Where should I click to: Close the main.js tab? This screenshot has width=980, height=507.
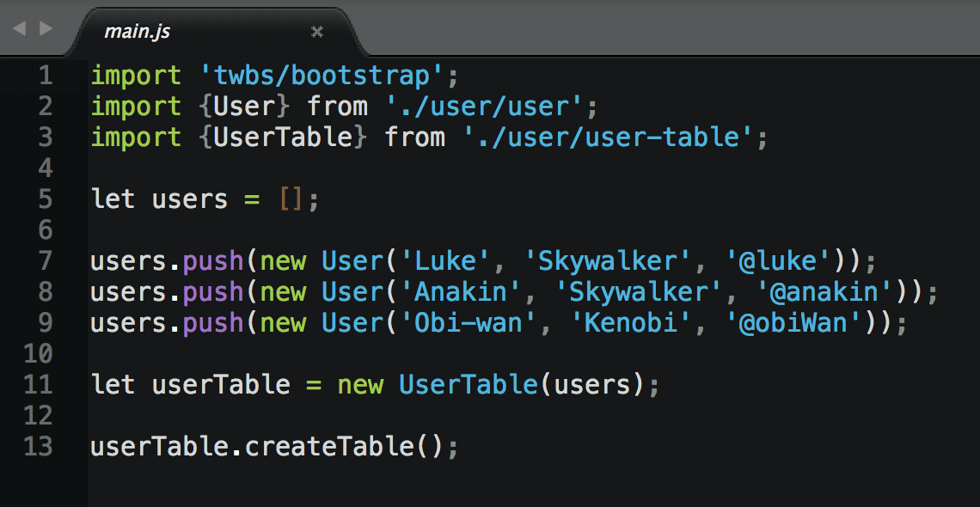[316, 32]
